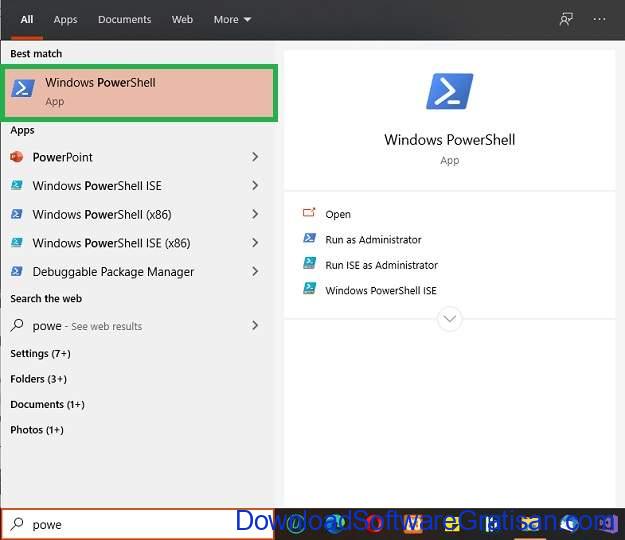Expand more actions with circular down chevron
The width and height of the screenshot is (625, 540).
(450, 319)
